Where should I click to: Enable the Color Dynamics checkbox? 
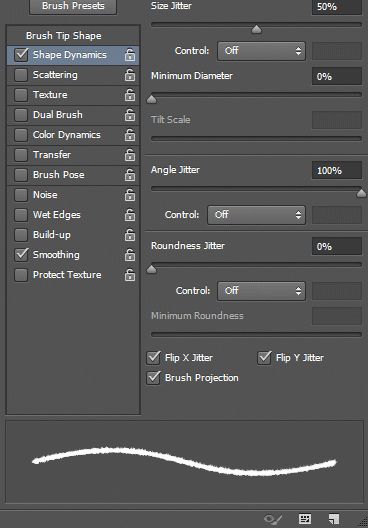pos(21,135)
